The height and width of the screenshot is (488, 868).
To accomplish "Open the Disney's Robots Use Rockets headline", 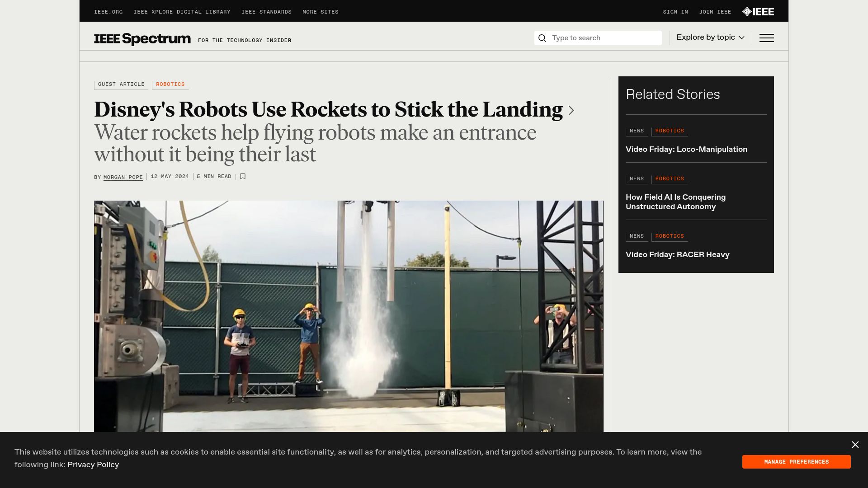I will (328, 109).
